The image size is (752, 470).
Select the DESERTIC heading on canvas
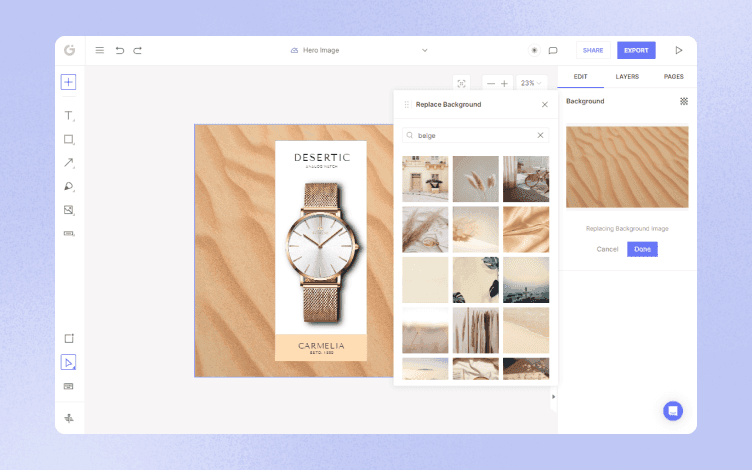(322, 157)
